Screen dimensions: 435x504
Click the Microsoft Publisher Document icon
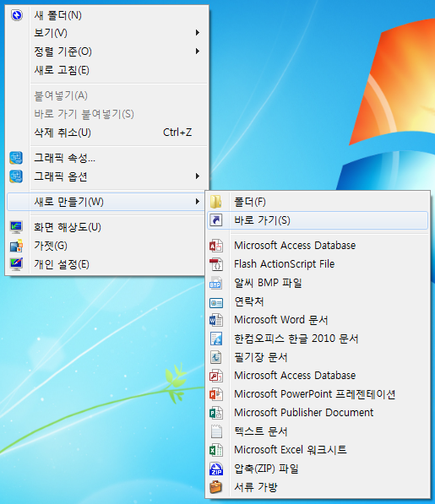[216, 413]
